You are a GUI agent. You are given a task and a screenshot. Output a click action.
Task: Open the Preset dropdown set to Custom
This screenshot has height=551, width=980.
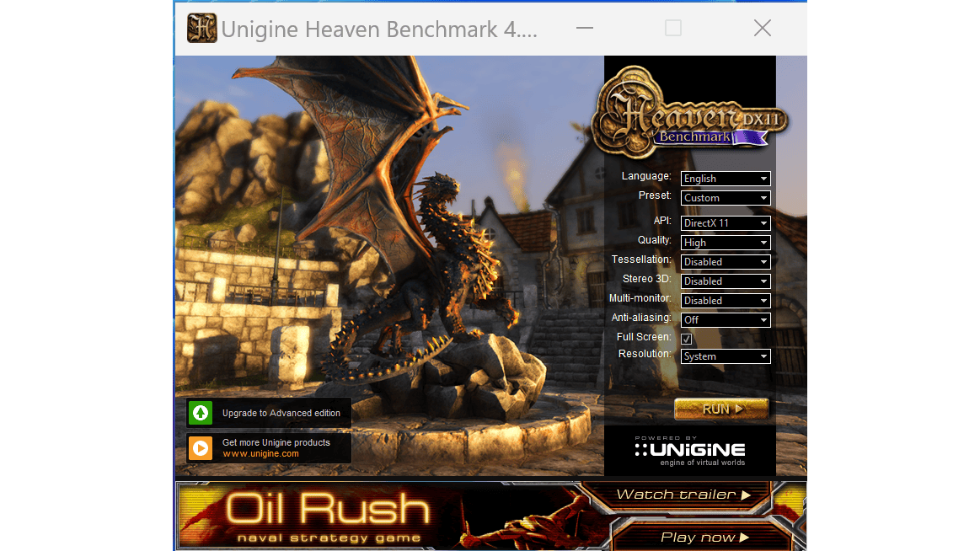pos(725,198)
